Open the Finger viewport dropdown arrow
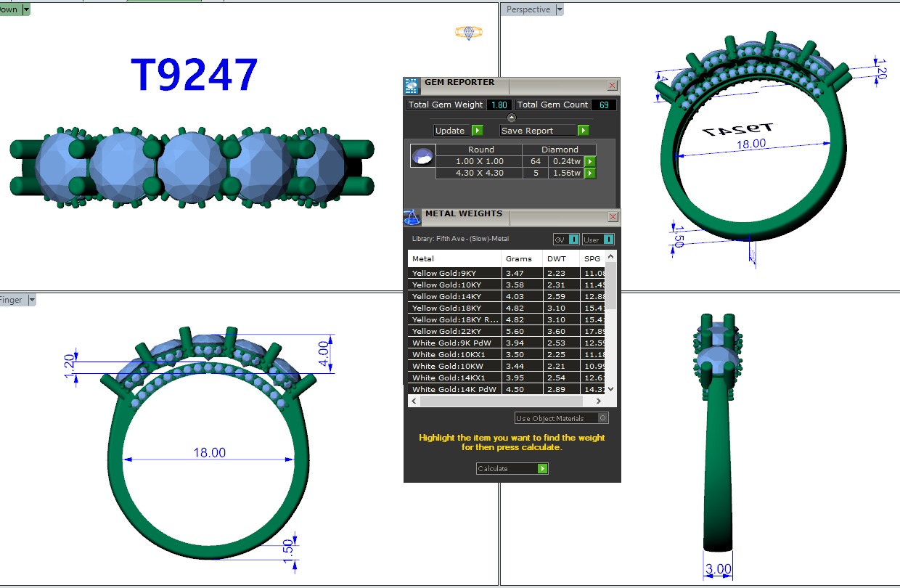The height and width of the screenshot is (588, 900). (30, 300)
